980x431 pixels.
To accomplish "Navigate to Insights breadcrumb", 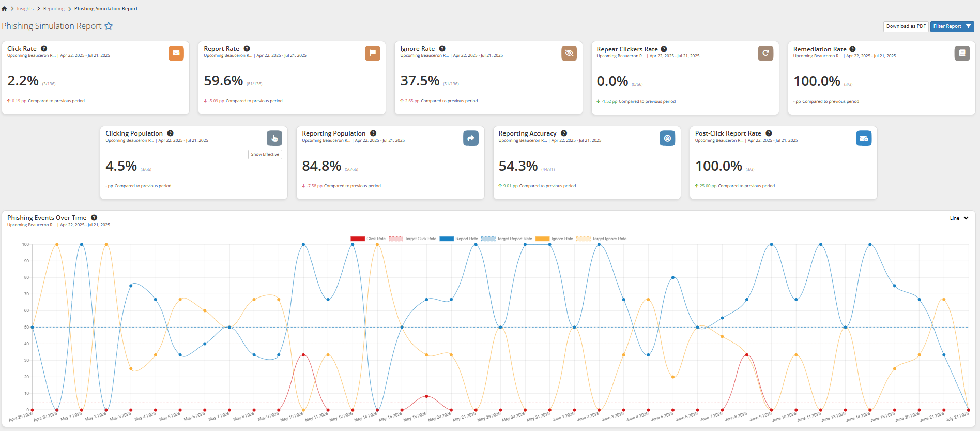I will pos(25,9).
